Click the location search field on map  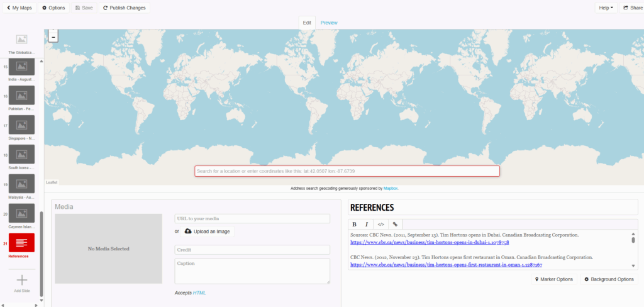point(347,171)
